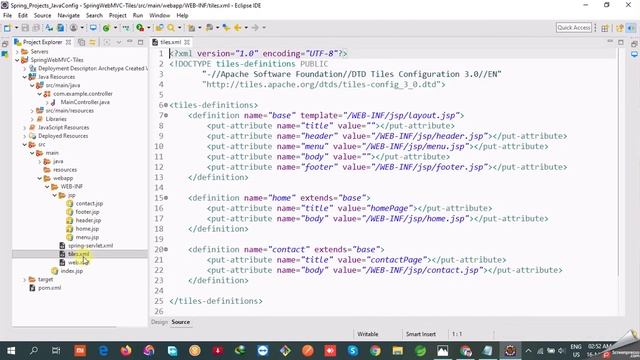Open the File menu
640x360 pixels.
pos(7,16)
